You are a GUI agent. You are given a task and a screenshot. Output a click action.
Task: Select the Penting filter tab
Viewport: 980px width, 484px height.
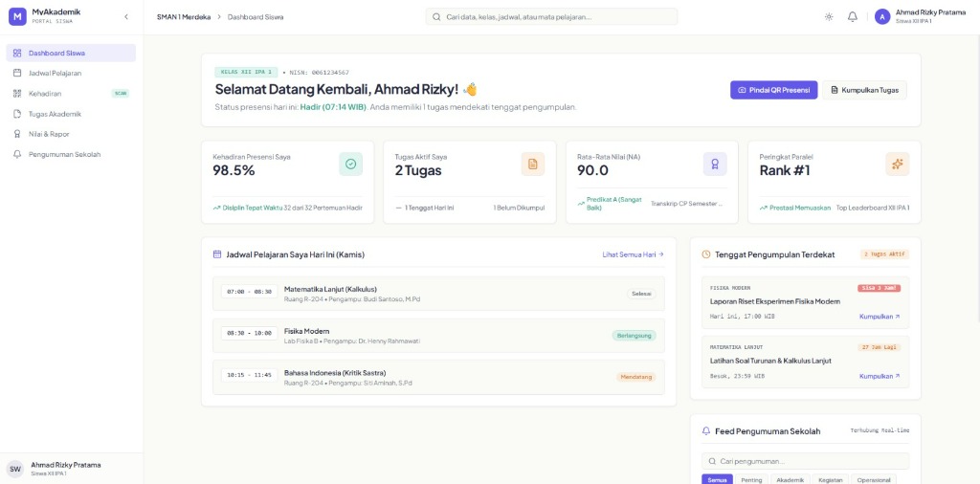(x=752, y=479)
